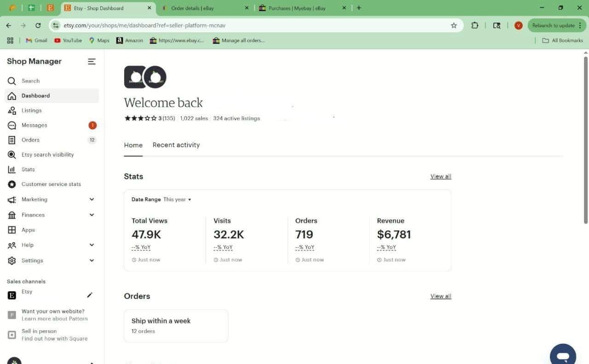Open the Ship within a week orders card
The image size is (589, 364).
coord(176,325)
